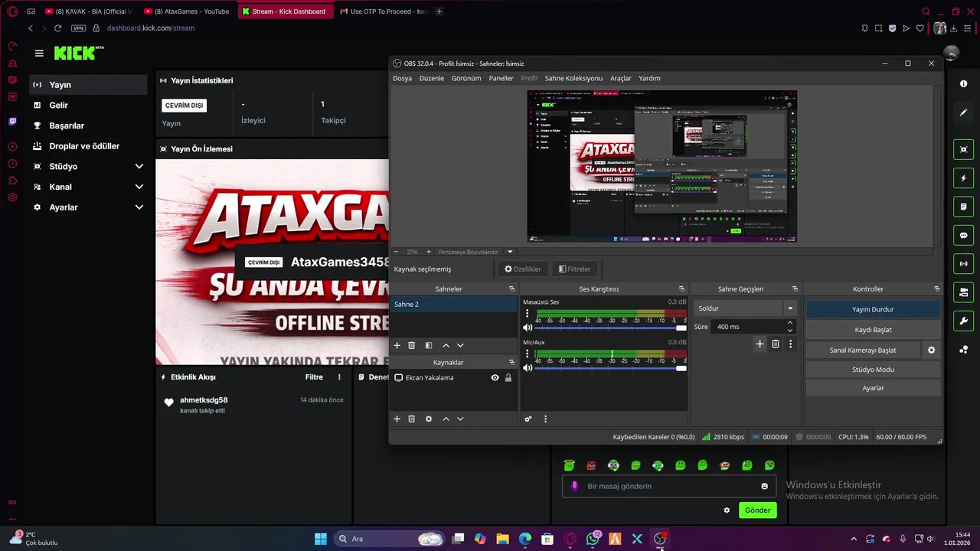
Task: Open Filtre in Etkinlik Akışı panel
Action: point(314,377)
